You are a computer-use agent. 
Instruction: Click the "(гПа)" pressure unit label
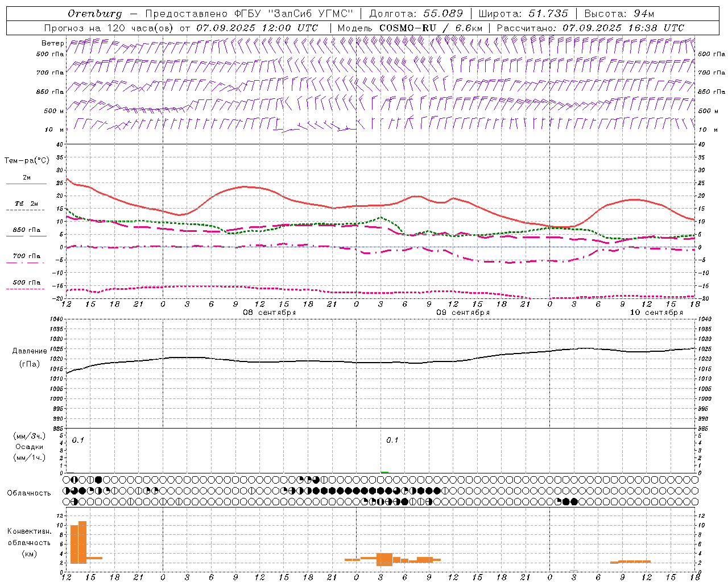tap(30, 364)
